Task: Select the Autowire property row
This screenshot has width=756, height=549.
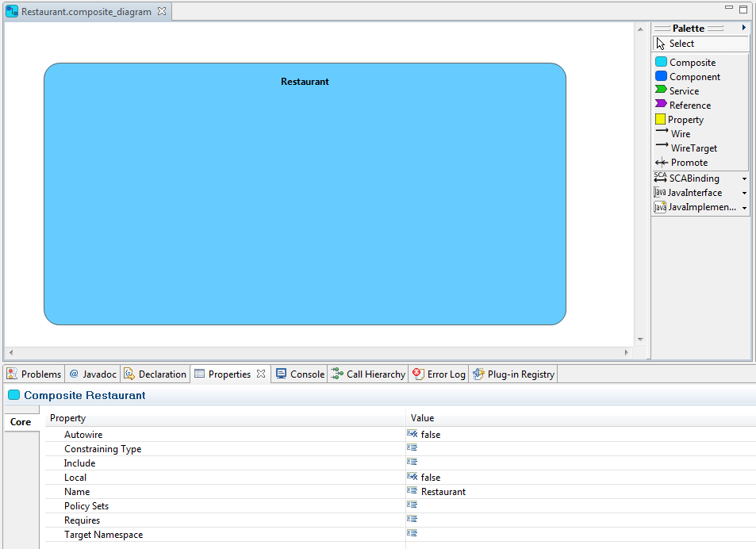Action: [x=400, y=434]
